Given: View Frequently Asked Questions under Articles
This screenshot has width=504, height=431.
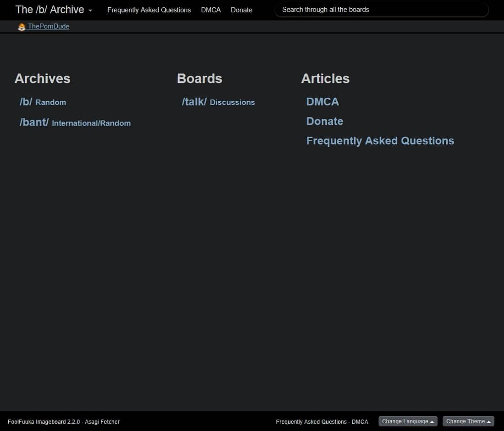Looking at the screenshot, I should 380,141.
